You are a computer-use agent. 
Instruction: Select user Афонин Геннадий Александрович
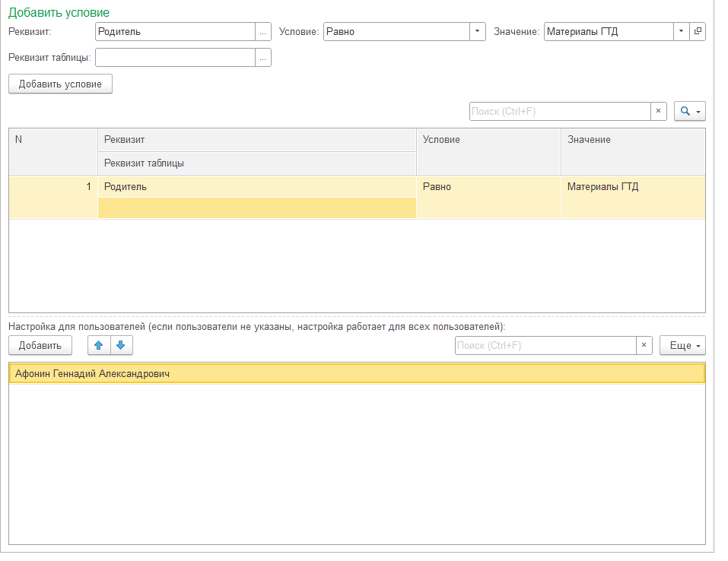(357, 373)
